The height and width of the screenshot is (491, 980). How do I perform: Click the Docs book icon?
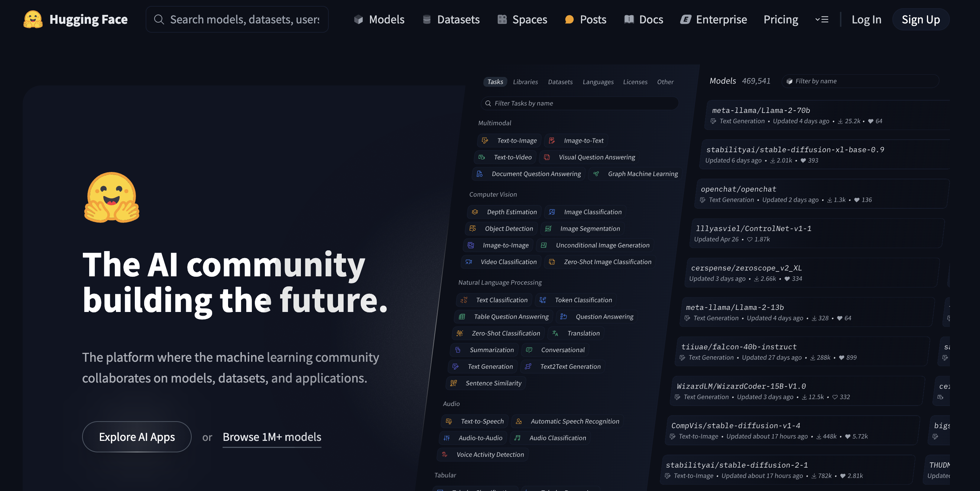[x=629, y=19]
